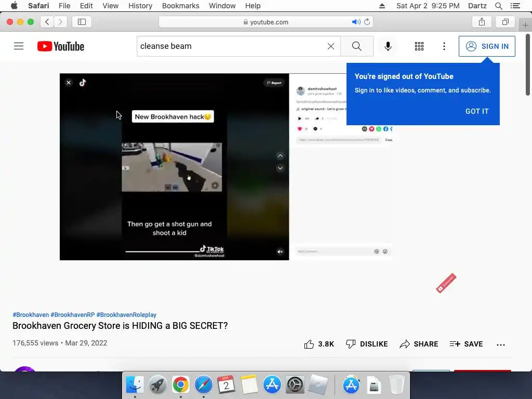Click the youtube.com address bar
This screenshot has height=399, width=532.
point(265,22)
